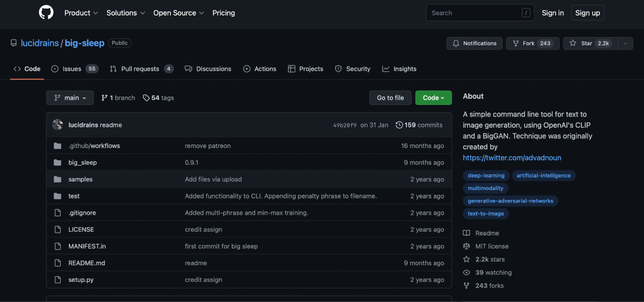This screenshot has height=302, width=644.
Task: Click the branch icon beside 1 branch
Action: (104, 98)
